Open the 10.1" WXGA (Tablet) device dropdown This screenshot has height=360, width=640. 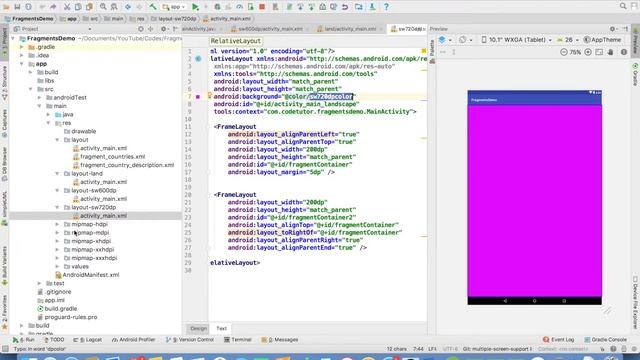pyautogui.click(x=517, y=40)
